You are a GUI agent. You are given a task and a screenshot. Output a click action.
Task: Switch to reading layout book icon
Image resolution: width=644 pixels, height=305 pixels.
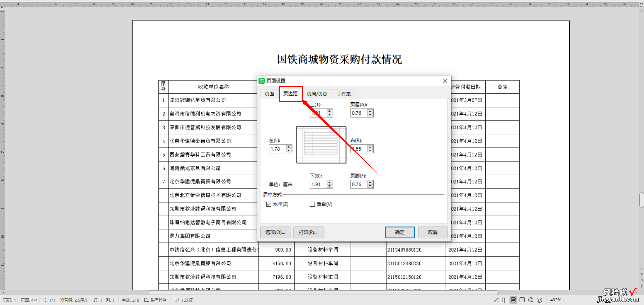[505, 300]
